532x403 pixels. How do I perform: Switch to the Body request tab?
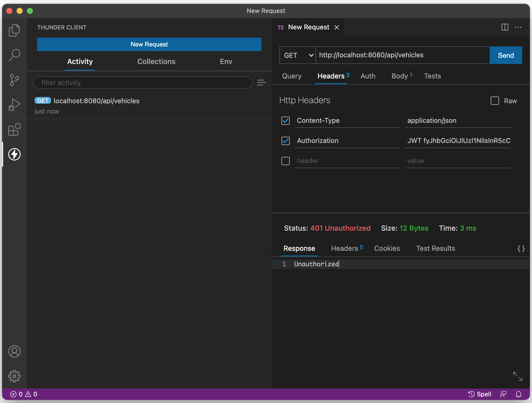click(x=400, y=76)
